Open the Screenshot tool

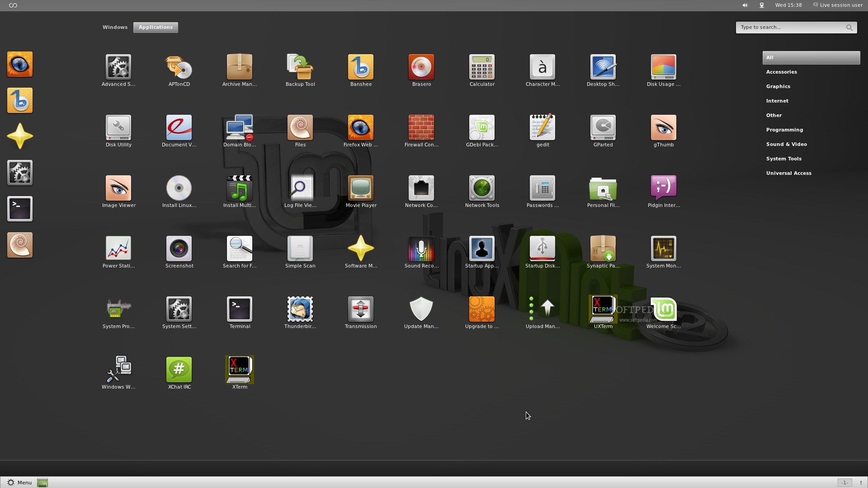coord(179,249)
